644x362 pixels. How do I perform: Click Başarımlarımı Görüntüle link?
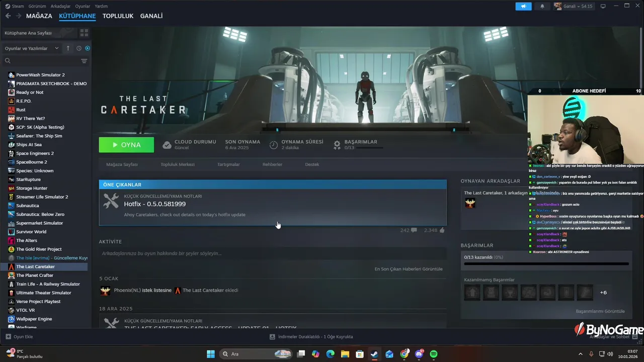pos(600,311)
